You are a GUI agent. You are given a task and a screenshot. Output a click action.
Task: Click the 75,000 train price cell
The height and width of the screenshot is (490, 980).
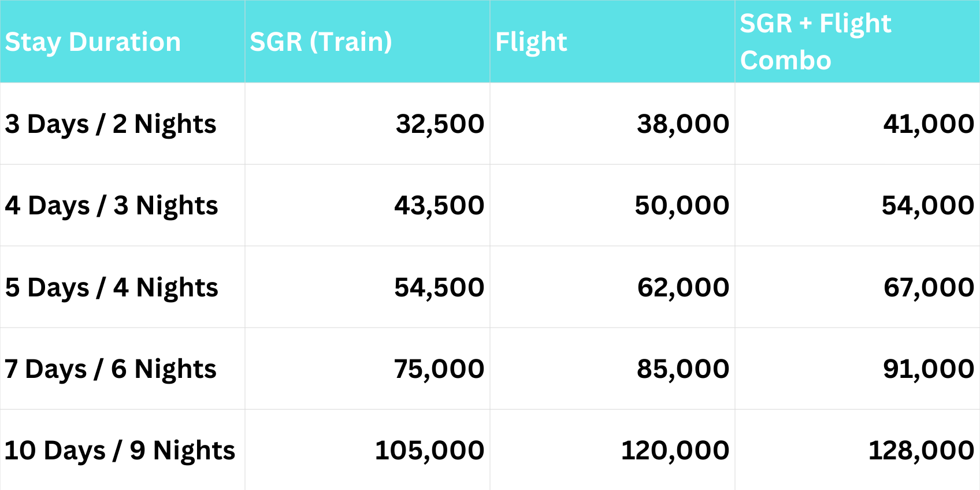click(x=439, y=369)
